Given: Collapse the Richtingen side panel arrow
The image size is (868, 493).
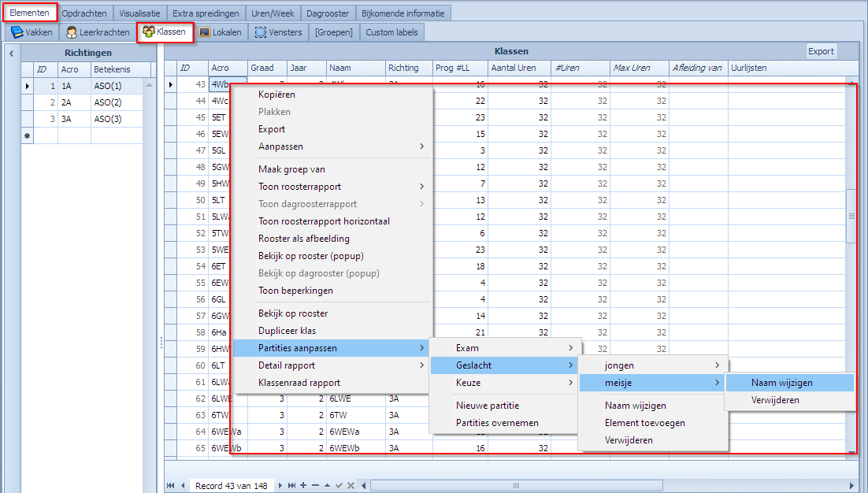Looking at the screenshot, I should click(x=11, y=54).
